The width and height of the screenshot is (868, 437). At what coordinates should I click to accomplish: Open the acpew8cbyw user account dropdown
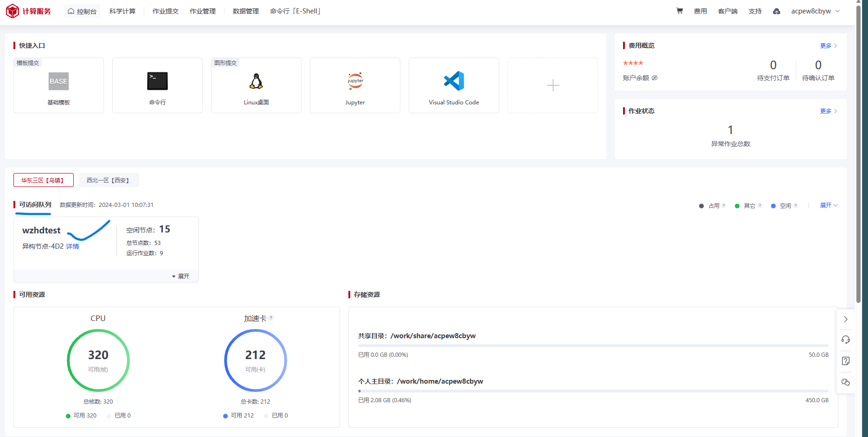(815, 11)
